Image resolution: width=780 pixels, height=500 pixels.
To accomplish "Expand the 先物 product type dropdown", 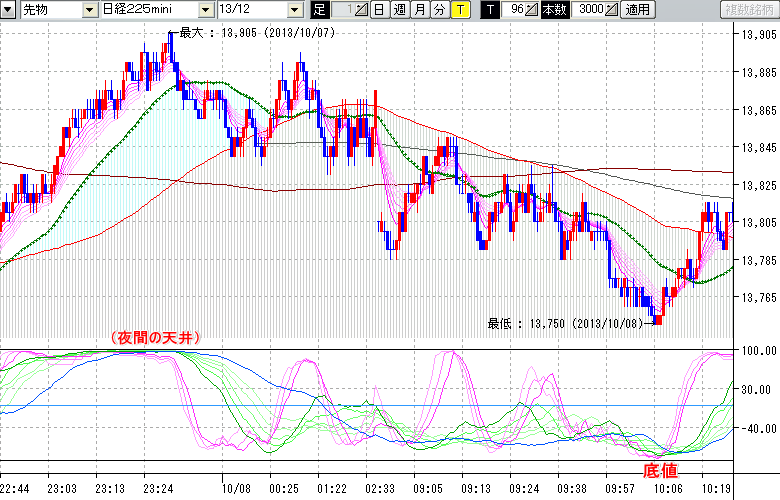I will pyautogui.click(x=91, y=10).
